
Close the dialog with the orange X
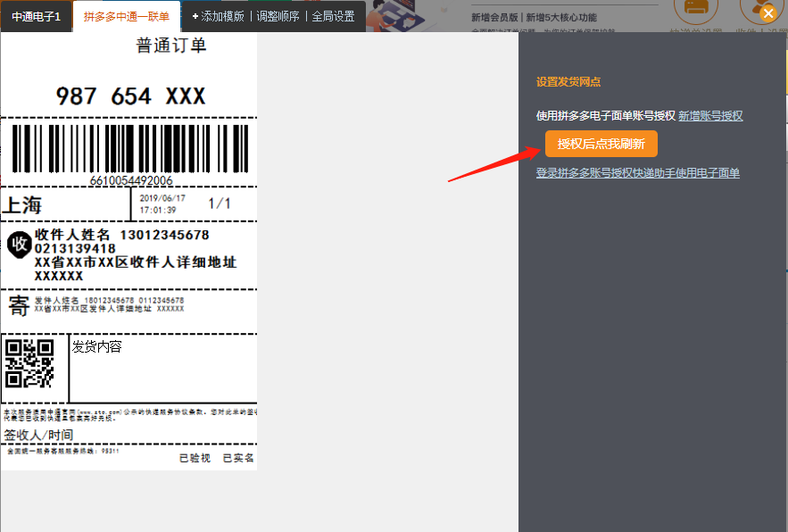(x=767, y=13)
